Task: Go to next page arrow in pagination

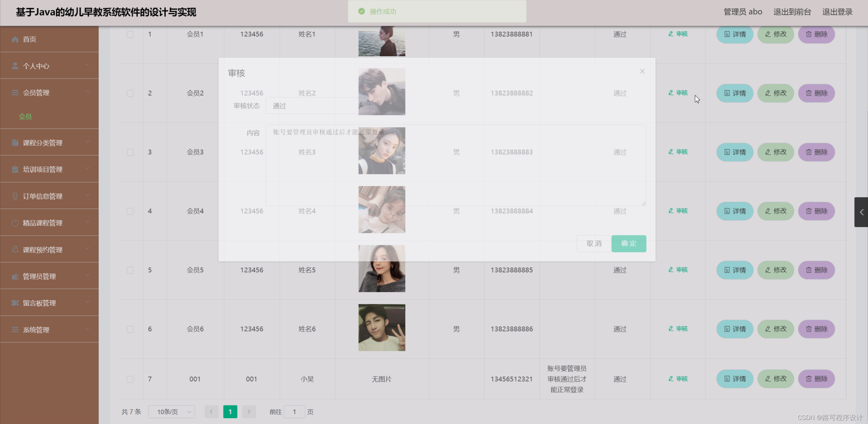Action: click(249, 412)
